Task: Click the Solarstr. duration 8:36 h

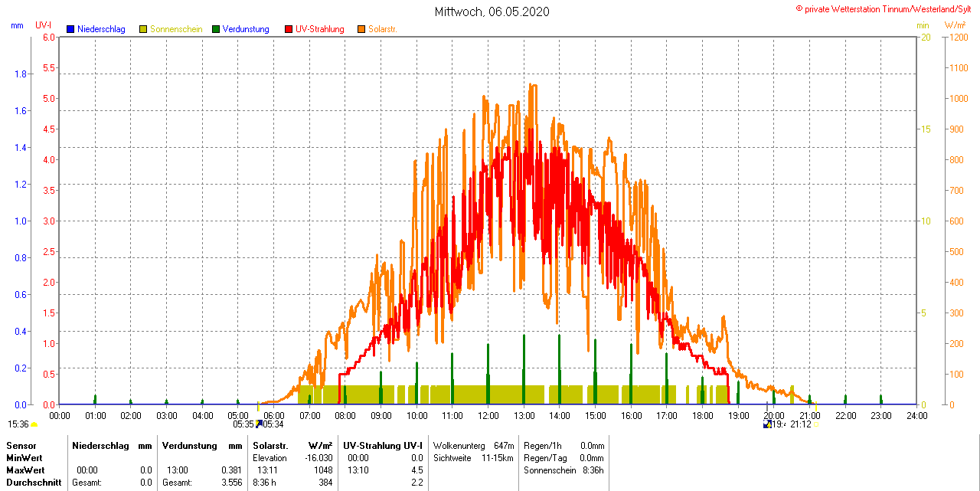Action: point(265,483)
